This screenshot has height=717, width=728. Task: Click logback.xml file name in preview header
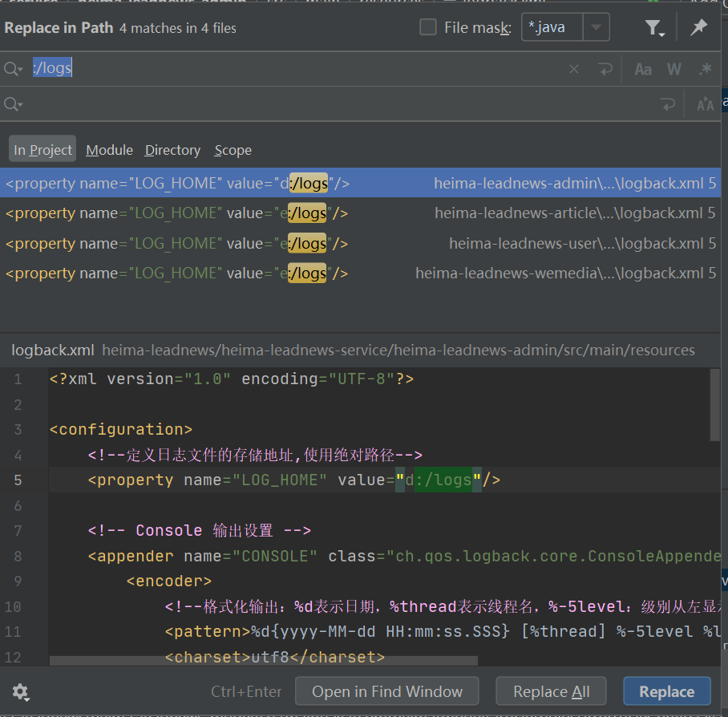53,350
